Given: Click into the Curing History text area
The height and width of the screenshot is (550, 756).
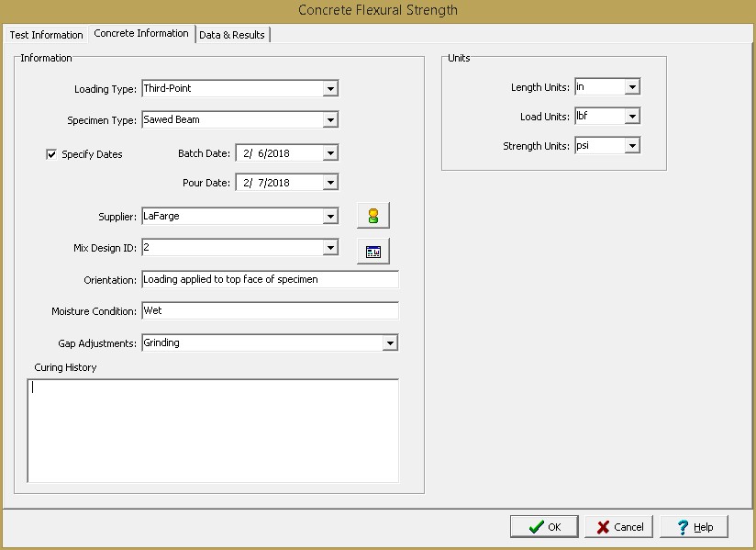Looking at the screenshot, I should click(213, 430).
